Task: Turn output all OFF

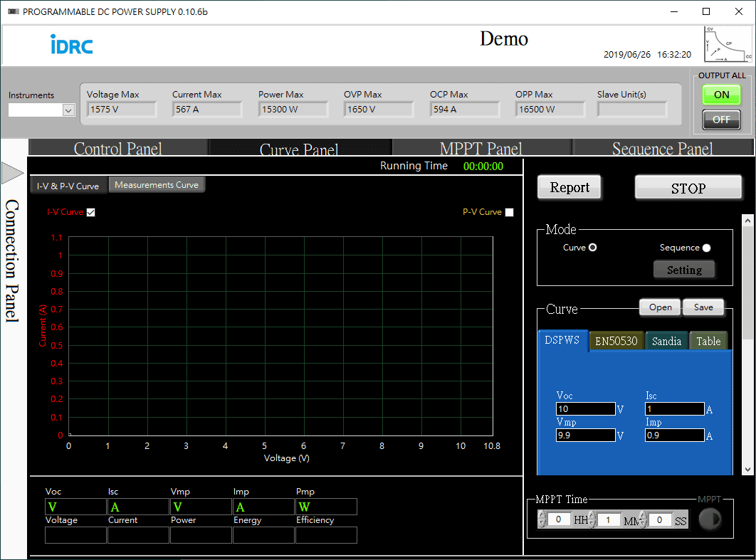Action: (721, 120)
